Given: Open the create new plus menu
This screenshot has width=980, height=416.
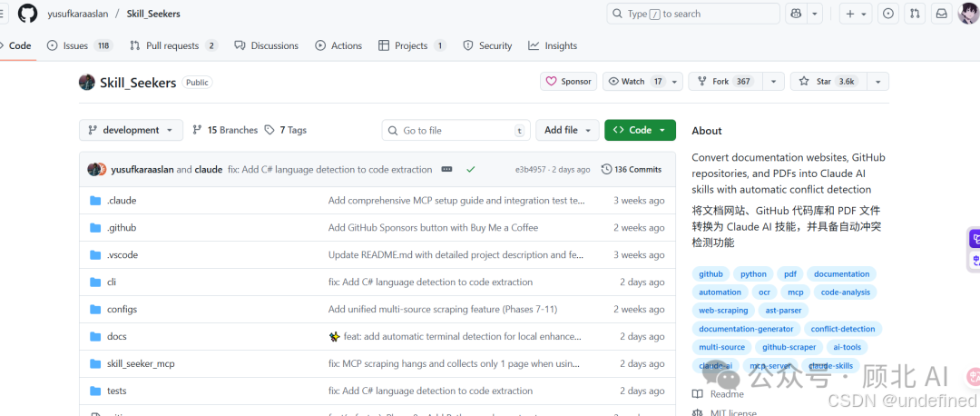Looking at the screenshot, I should point(856,14).
